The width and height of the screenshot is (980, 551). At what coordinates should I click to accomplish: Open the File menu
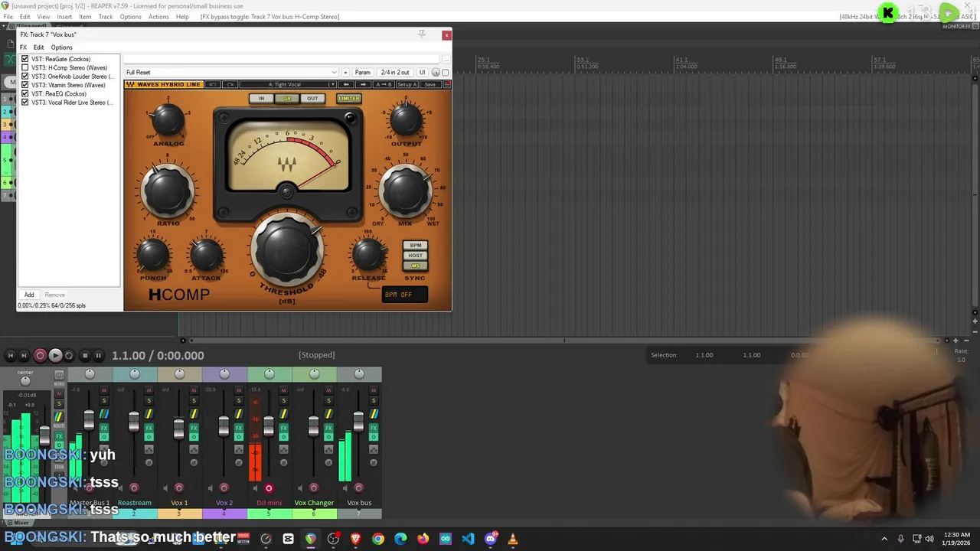(x=8, y=17)
